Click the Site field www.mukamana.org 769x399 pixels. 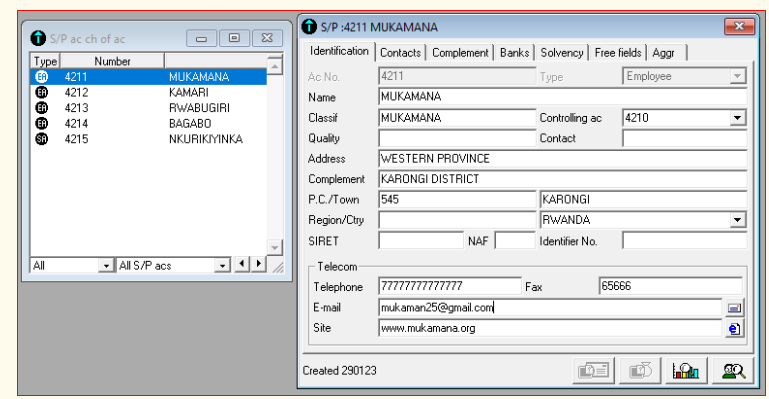point(550,328)
